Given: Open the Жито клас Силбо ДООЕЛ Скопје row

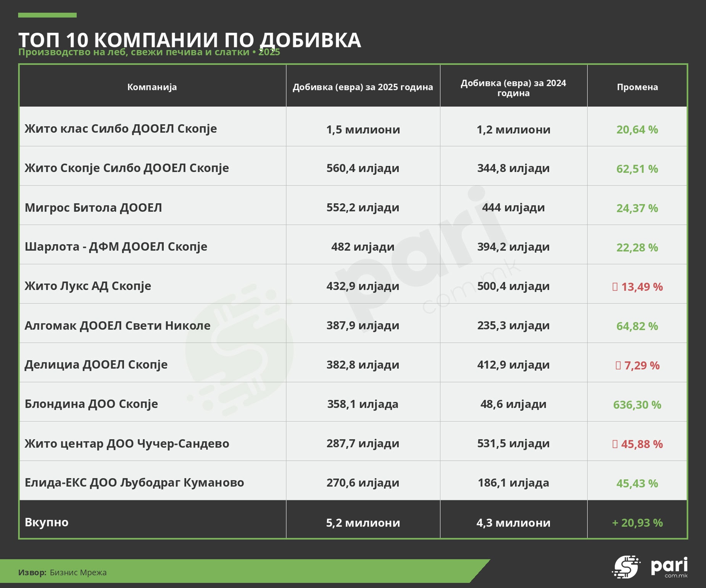Looking at the screenshot, I should click(353, 126).
